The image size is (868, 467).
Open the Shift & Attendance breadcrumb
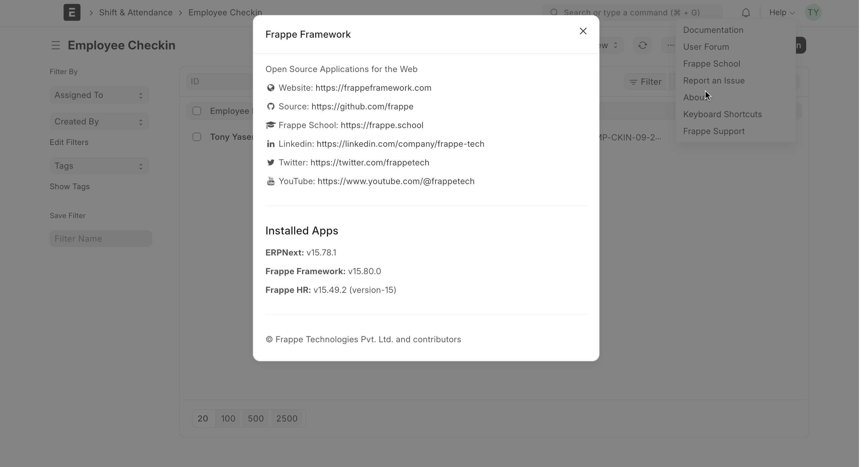coord(136,12)
